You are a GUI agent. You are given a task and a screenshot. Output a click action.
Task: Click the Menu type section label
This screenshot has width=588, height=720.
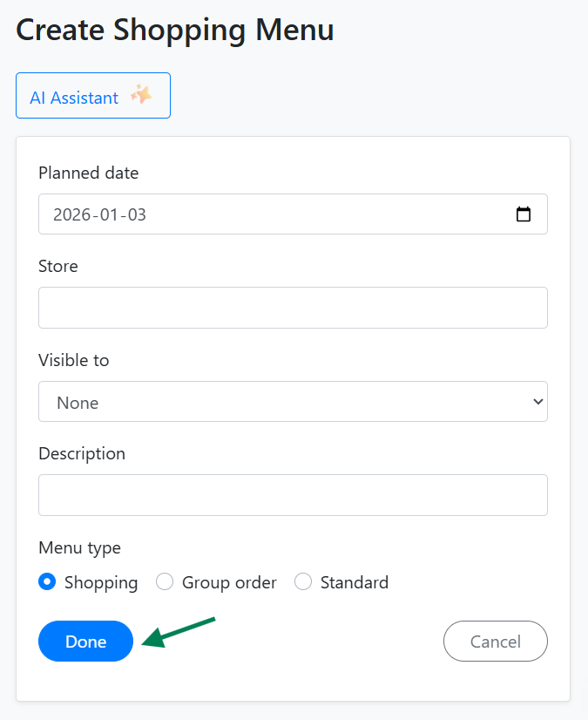pyautogui.click(x=79, y=547)
